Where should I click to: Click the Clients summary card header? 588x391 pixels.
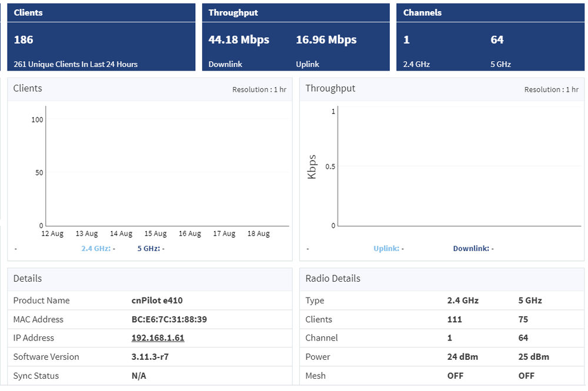tap(28, 12)
